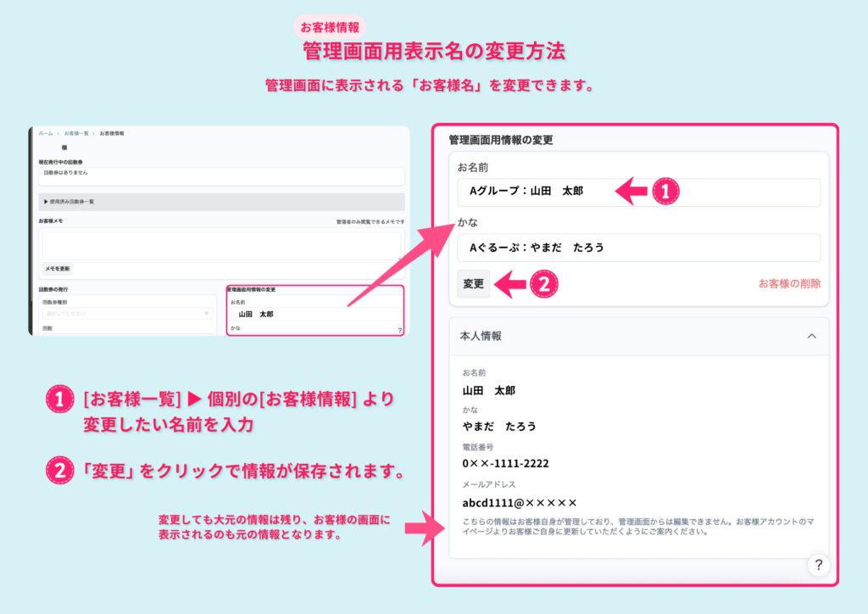Click the number 1 badge beside the Aグループ name field
The image size is (868, 614).
pyautogui.click(x=665, y=192)
